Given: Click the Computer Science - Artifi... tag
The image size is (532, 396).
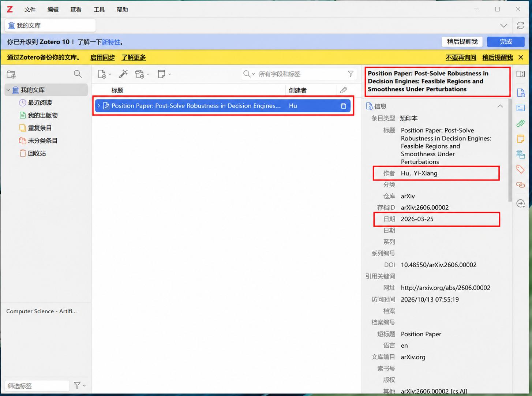Looking at the screenshot, I should 41,311.
